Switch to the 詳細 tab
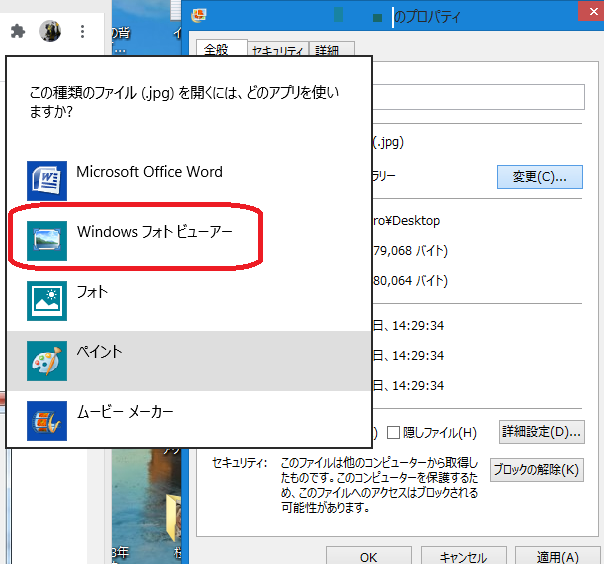Image resolution: width=604 pixels, height=564 pixels. [x=331, y=50]
